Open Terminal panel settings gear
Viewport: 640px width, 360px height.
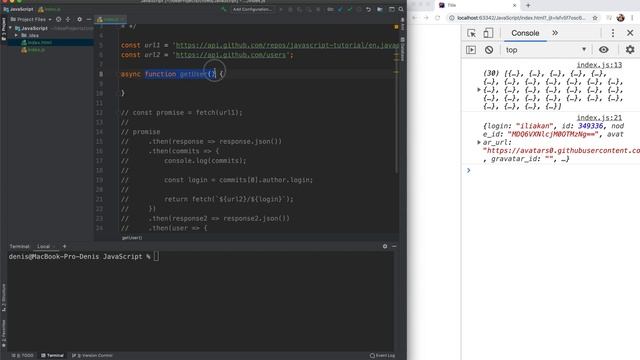[385, 247]
